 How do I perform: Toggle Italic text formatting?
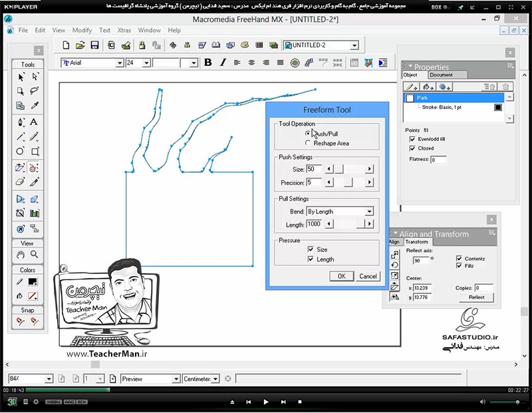tap(223, 63)
